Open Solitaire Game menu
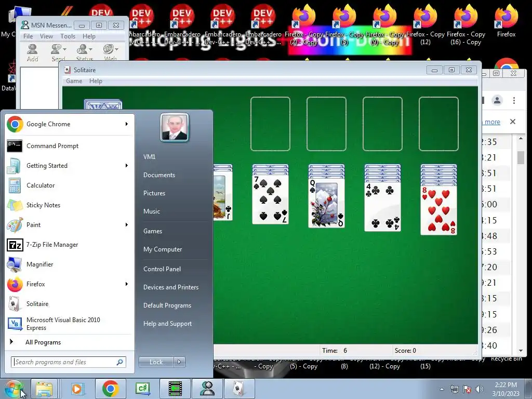 [74, 81]
